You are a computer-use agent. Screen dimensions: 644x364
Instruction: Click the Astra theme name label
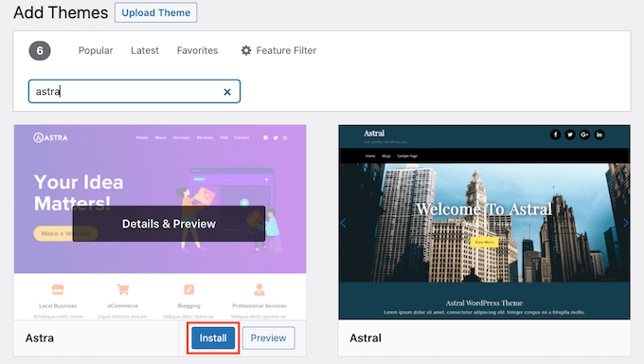(40, 338)
